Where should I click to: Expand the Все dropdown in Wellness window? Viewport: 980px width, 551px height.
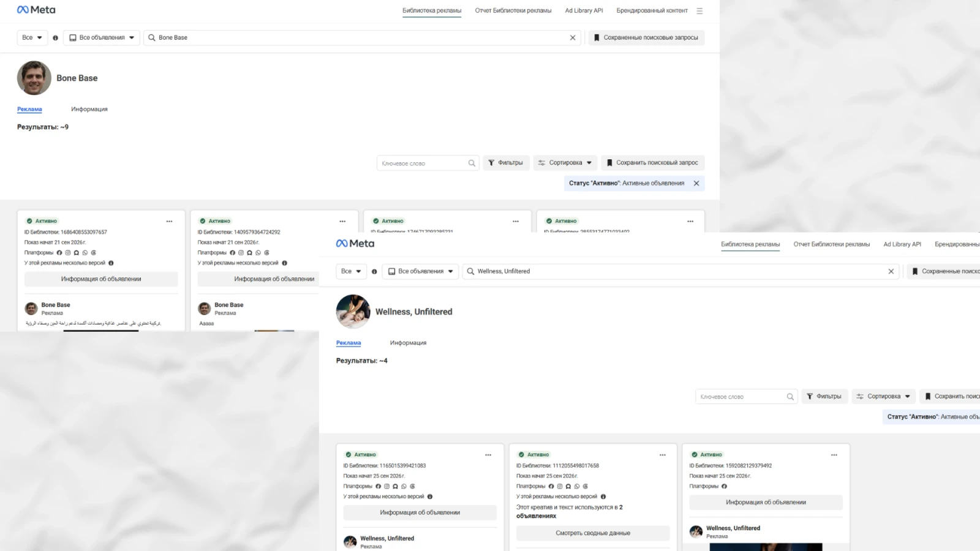click(x=351, y=271)
